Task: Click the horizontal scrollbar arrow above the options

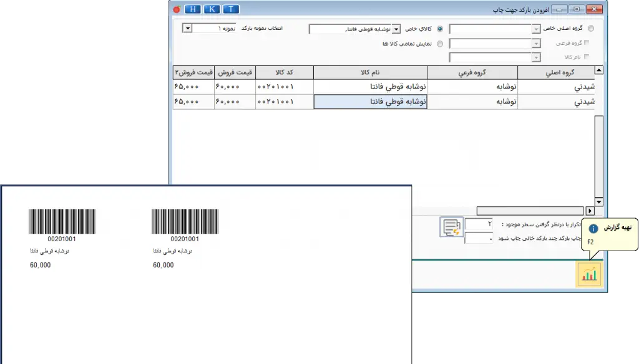Action: click(x=590, y=210)
